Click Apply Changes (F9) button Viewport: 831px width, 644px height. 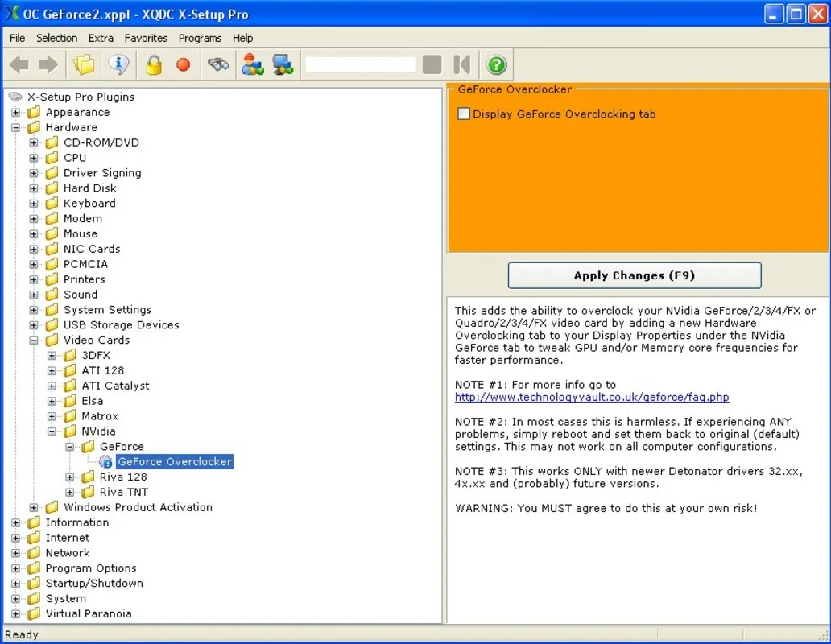635,275
